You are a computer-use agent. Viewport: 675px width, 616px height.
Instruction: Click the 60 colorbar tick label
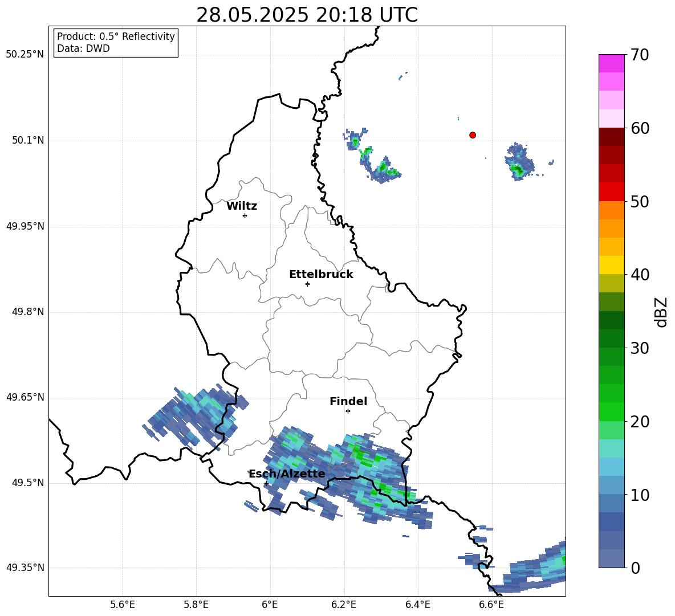(640, 128)
